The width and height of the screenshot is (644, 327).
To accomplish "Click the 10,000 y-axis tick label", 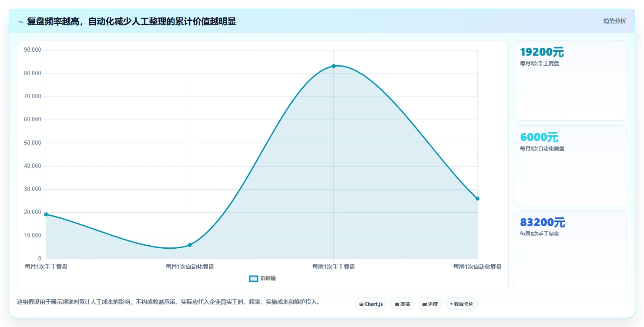I will point(33,236).
